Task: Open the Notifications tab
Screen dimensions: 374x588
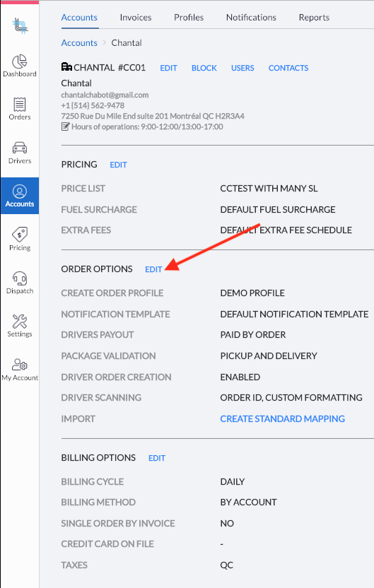Action: coord(251,17)
